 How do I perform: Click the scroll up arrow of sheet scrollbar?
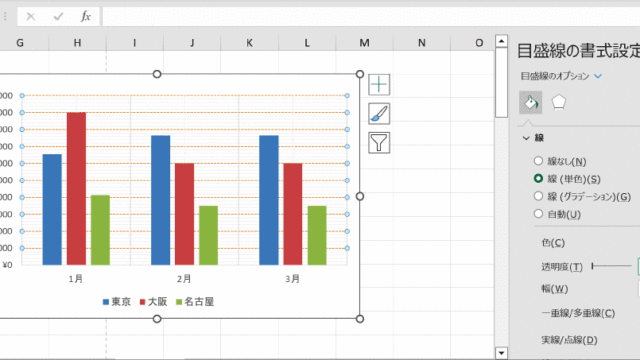501,41
